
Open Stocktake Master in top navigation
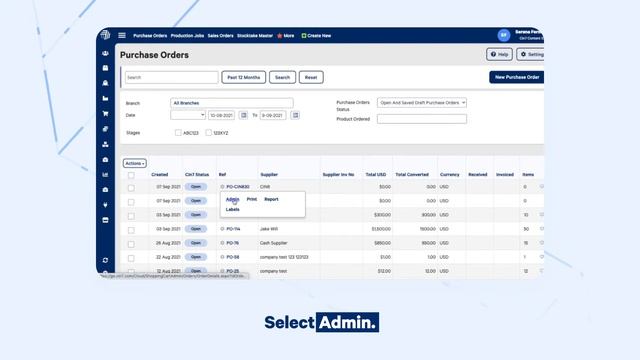coord(255,36)
